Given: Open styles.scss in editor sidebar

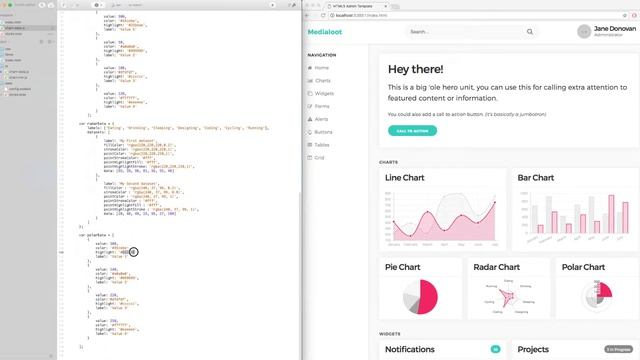Looking at the screenshot, I should tap(18, 94).
